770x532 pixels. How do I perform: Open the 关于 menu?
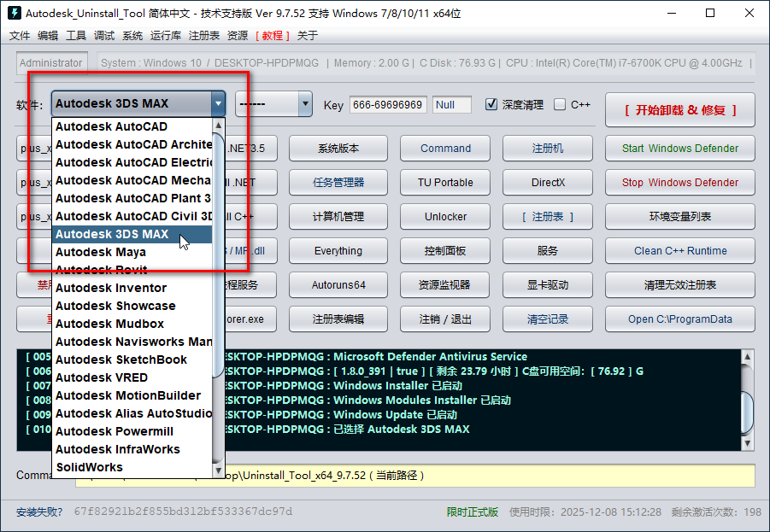[x=308, y=35]
